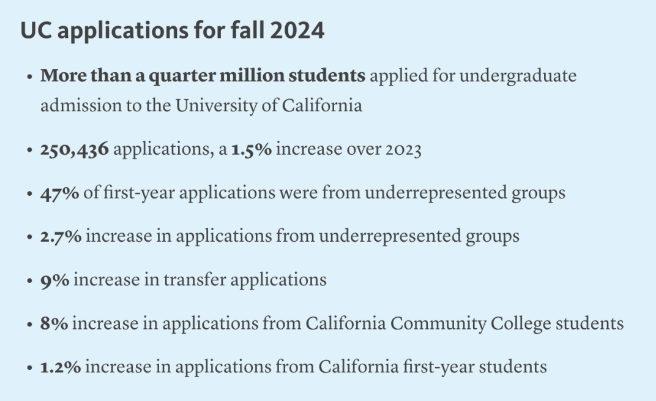The width and height of the screenshot is (656, 401).
Task: Select the bold 47% statistic
Action: coord(59,193)
